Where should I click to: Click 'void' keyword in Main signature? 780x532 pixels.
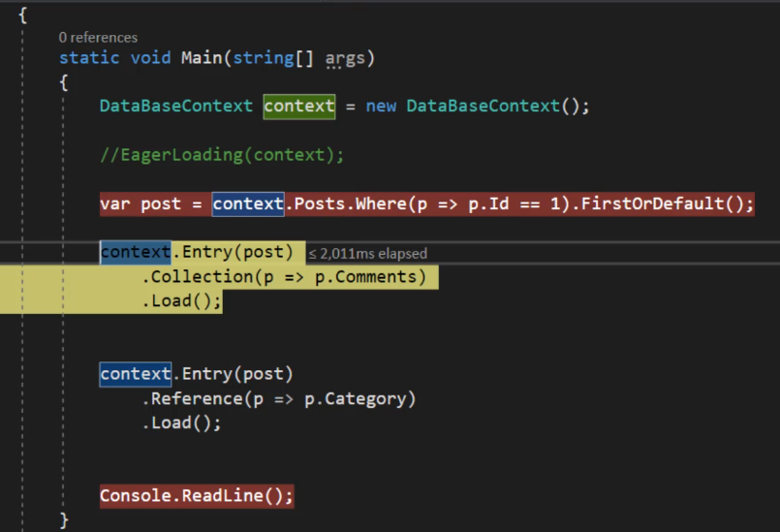coord(151,58)
